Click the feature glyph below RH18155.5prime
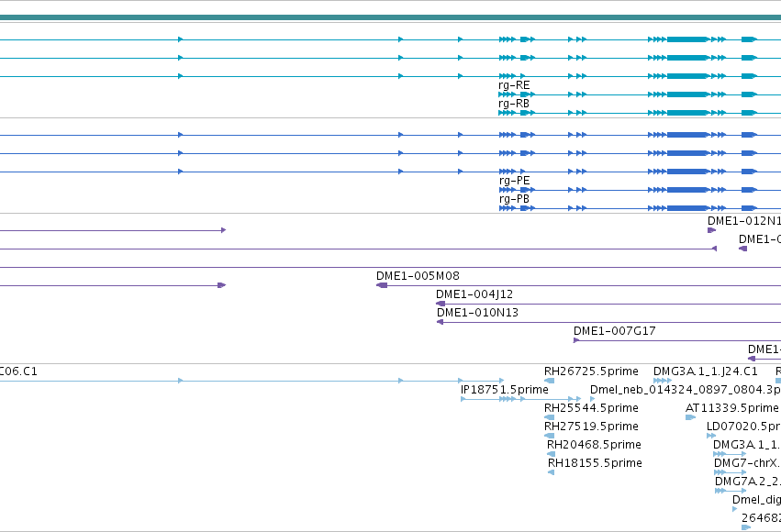Image resolution: width=781 pixels, height=532 pixels. (x=551, y=472)
